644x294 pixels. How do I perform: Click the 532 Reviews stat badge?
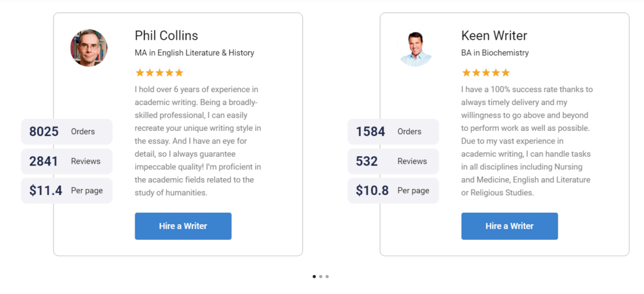393,161
